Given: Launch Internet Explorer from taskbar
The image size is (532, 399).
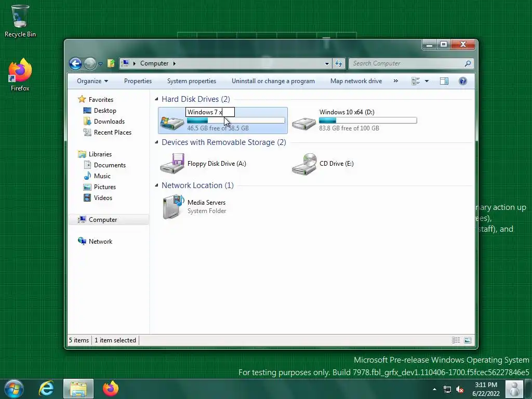Looking at the screenshot, I should tap(46, 389).
